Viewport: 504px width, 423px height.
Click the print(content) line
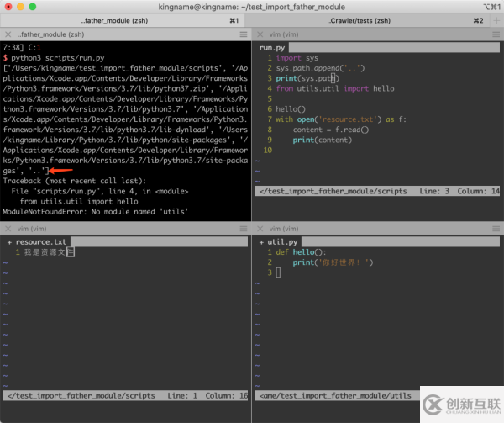click(323, 140)
